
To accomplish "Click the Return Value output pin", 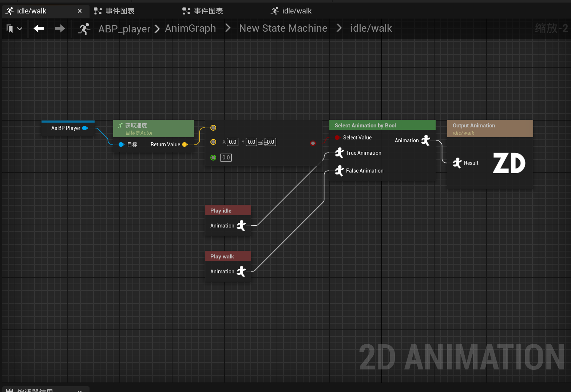I will (185, 144).
